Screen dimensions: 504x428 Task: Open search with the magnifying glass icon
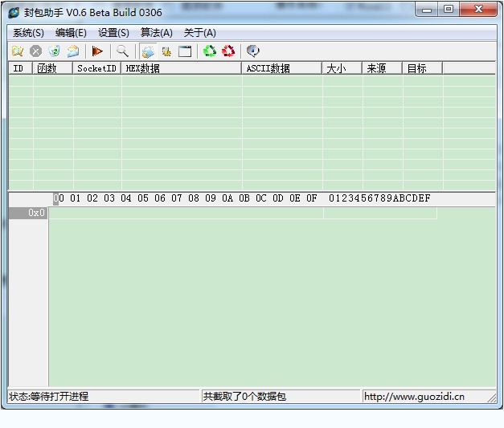(x=122, y=51)
